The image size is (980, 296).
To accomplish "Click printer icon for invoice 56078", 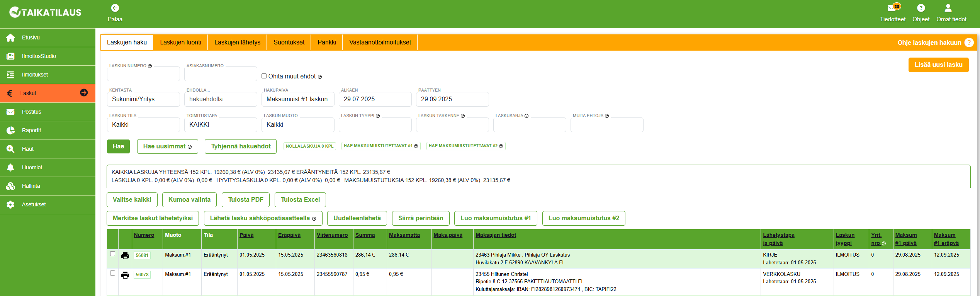I will pyautogui.click(x=125, y=275).
